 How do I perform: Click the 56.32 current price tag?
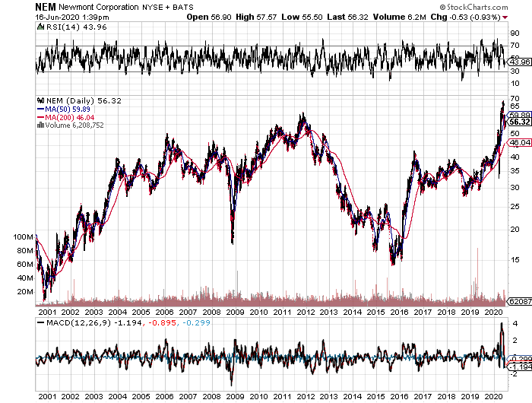coord(519,122)
